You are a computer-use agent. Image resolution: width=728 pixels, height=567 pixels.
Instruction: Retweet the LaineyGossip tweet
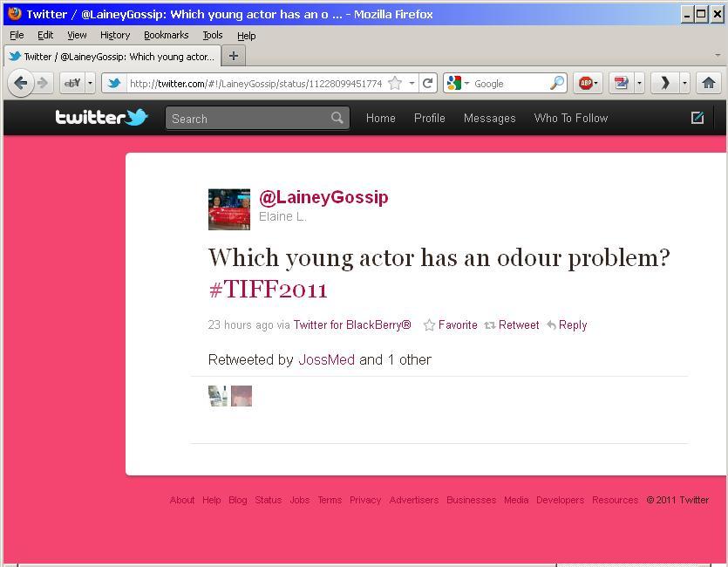pyautogui.click(x=511, y=324)
